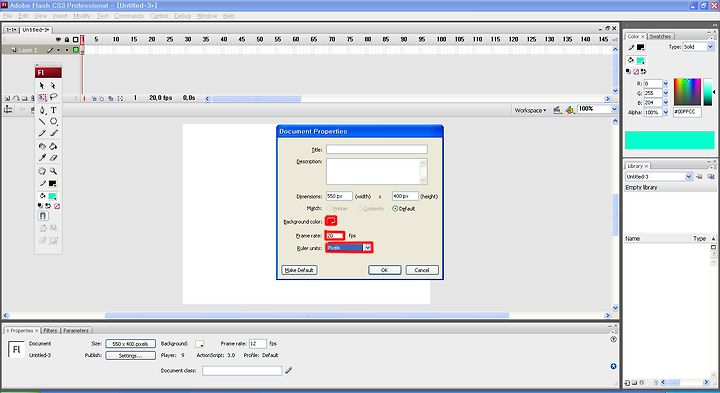Click the Make Default button
This screenshot has width=720, height=393.
299,270
